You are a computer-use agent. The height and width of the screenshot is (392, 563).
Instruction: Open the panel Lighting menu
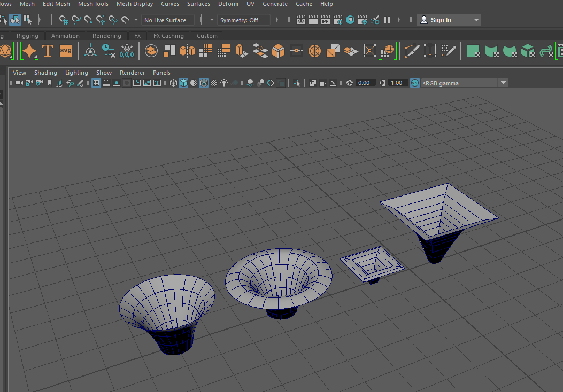[76, 73]
